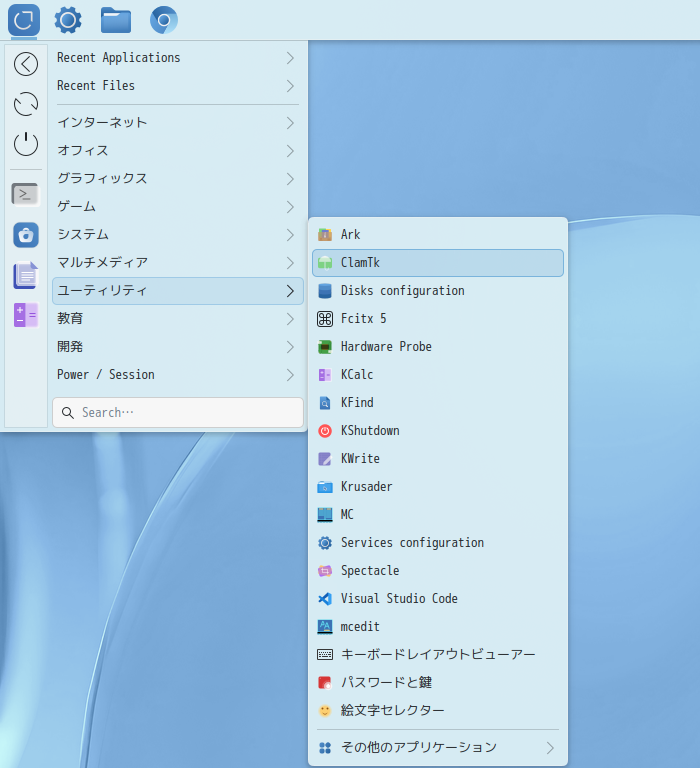Click the KShutdown red power icon

[x=324, y=431]
